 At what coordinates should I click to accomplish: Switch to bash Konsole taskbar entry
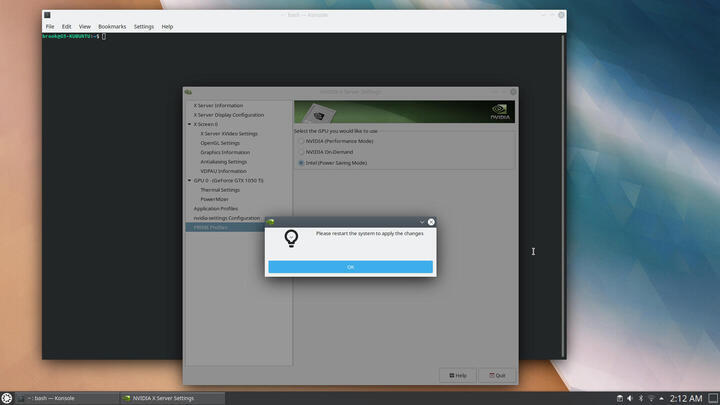(68, 398)
